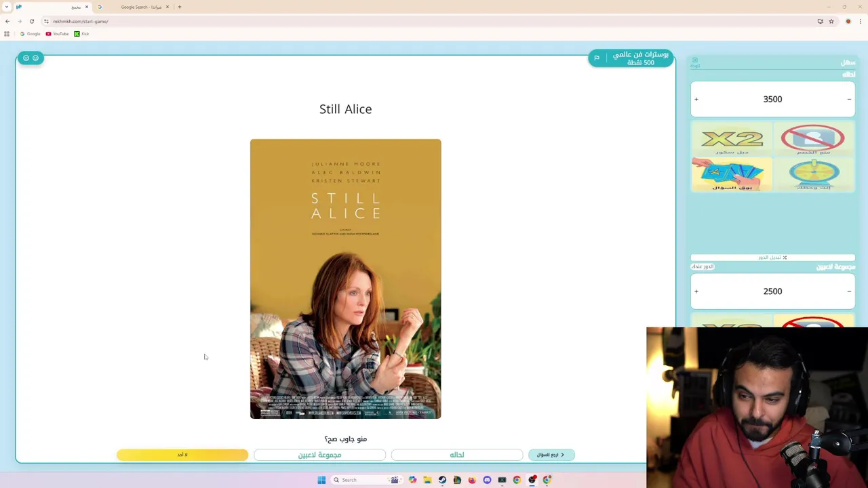Open the last Chrome icon in taskbar
868x488 pixels.
tap(547, 480)
